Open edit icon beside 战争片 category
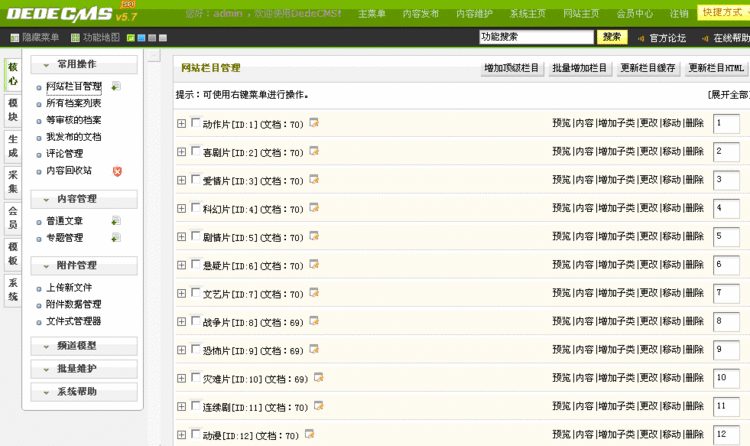The image size is (750, 446). tap(314, 321)
